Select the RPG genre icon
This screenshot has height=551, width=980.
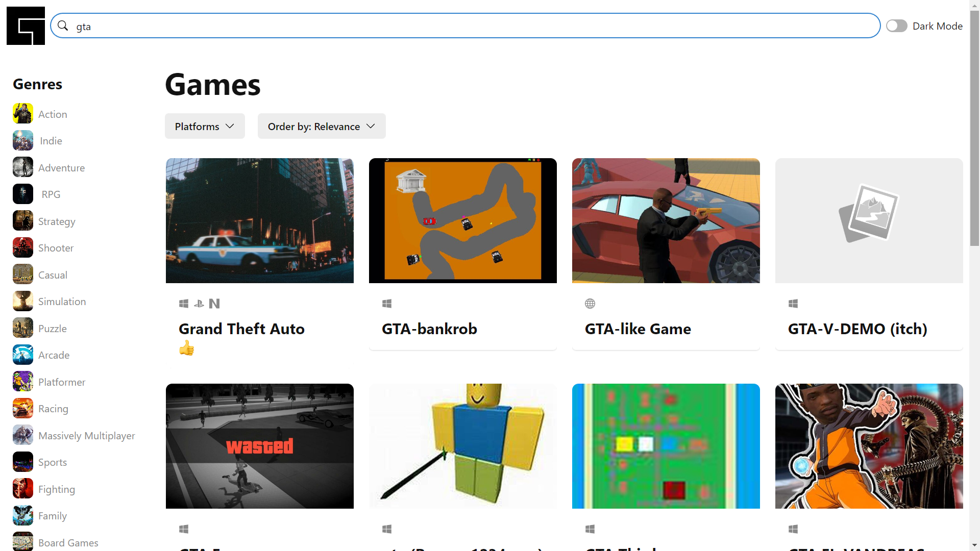(x=23, y=194)
